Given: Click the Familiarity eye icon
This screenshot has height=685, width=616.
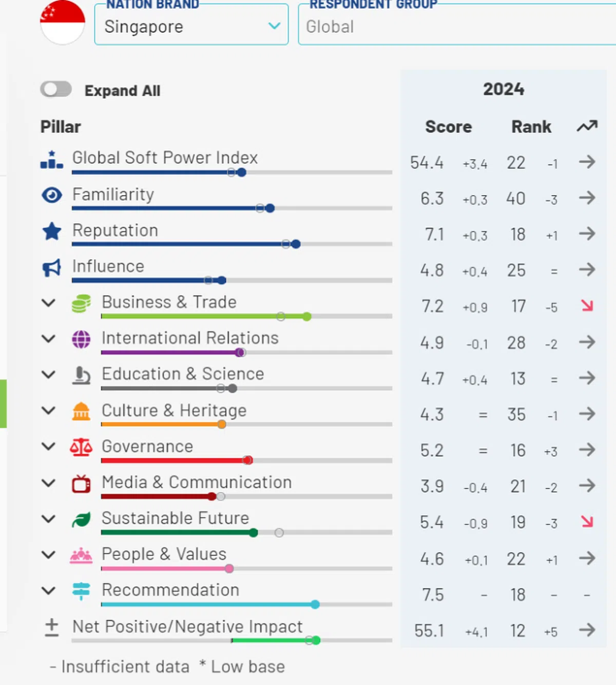Looking at the screenshot, I should 52,195.
